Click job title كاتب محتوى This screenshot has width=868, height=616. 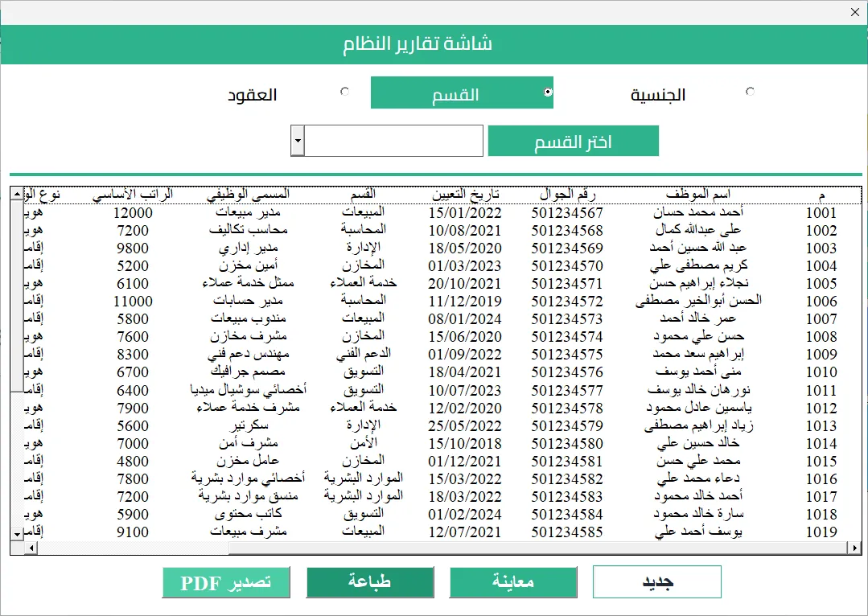click(248, 514)
